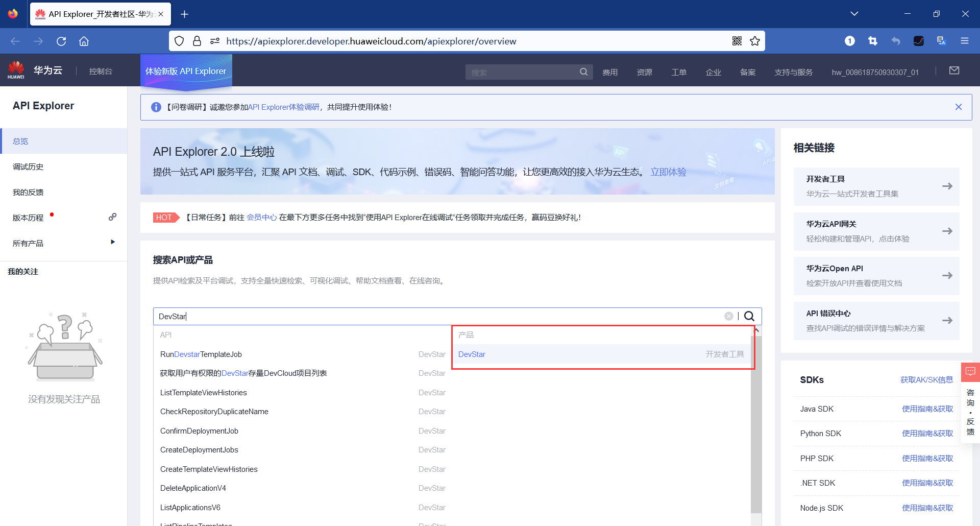Select DevStar from the product results
Screen dimensions: 980x526
(471, 354)
